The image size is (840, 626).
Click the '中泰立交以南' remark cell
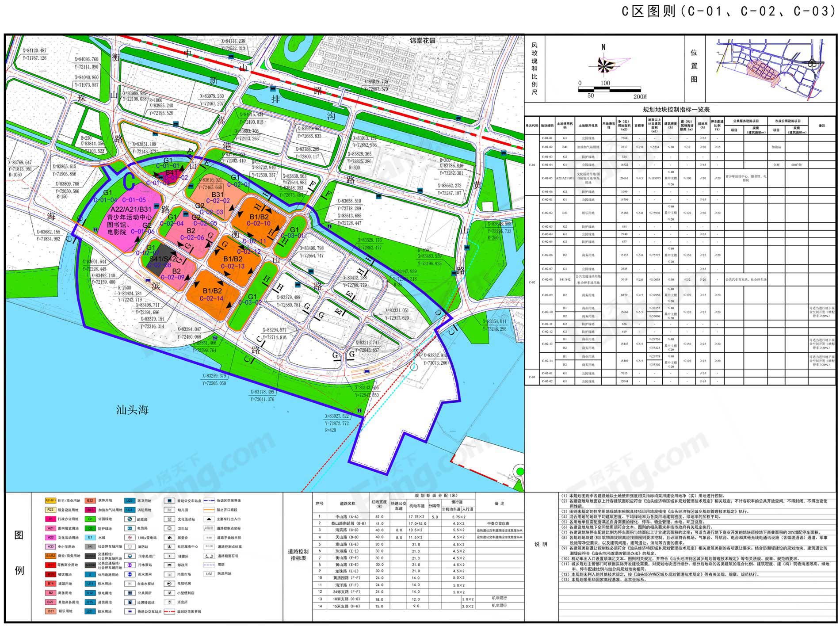499,523
